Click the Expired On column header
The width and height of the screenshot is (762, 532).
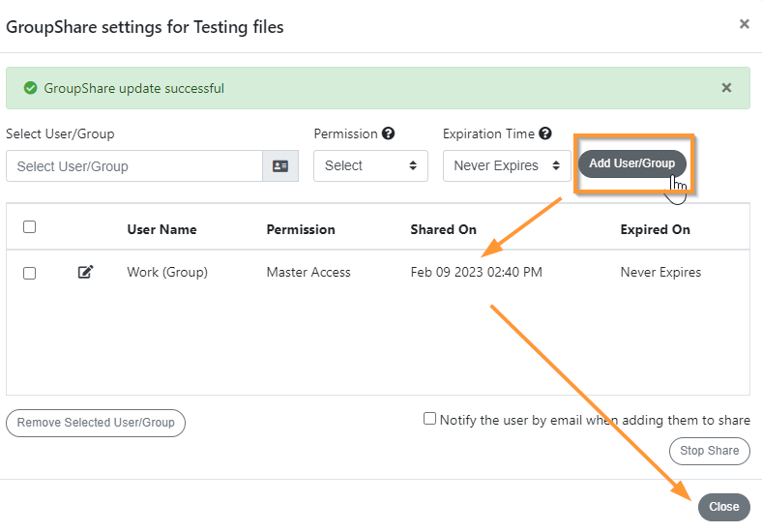(655, 229)
